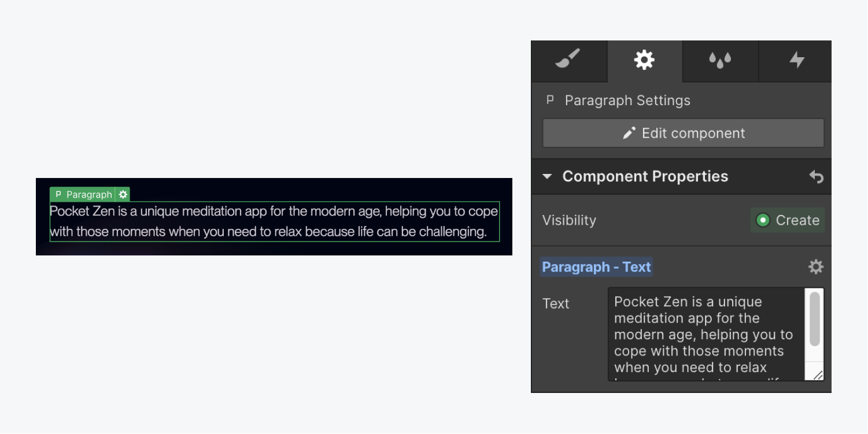The image size is (868, 434).
Task: Open the Paragraph - Text gear settings
Action: [x=815, y=267]
